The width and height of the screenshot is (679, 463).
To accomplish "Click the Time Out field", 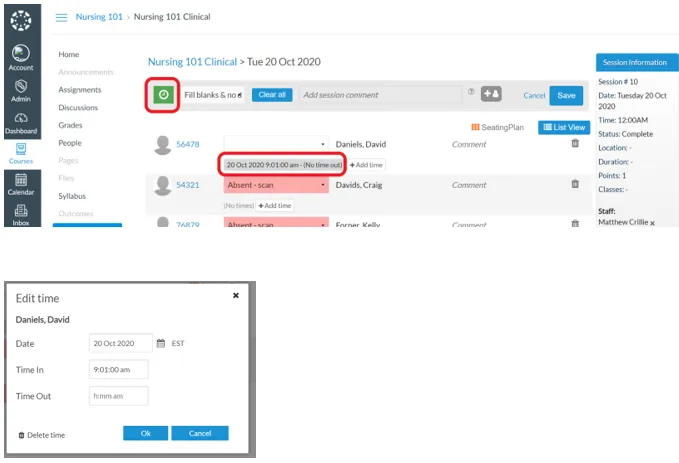I will coord(119,396).
